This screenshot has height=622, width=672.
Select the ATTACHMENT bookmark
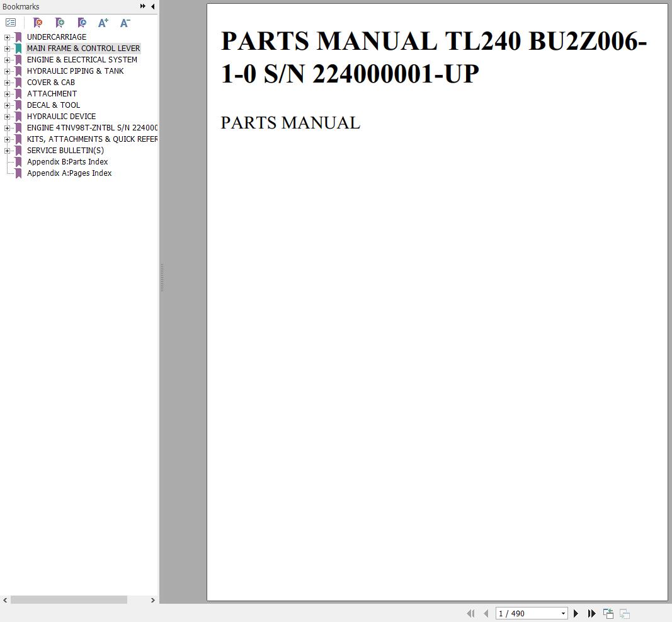[x=52, y=93]
